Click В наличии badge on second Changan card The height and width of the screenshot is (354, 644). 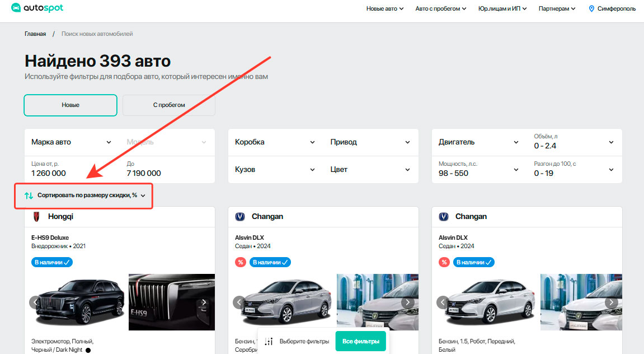pos(473,262)
